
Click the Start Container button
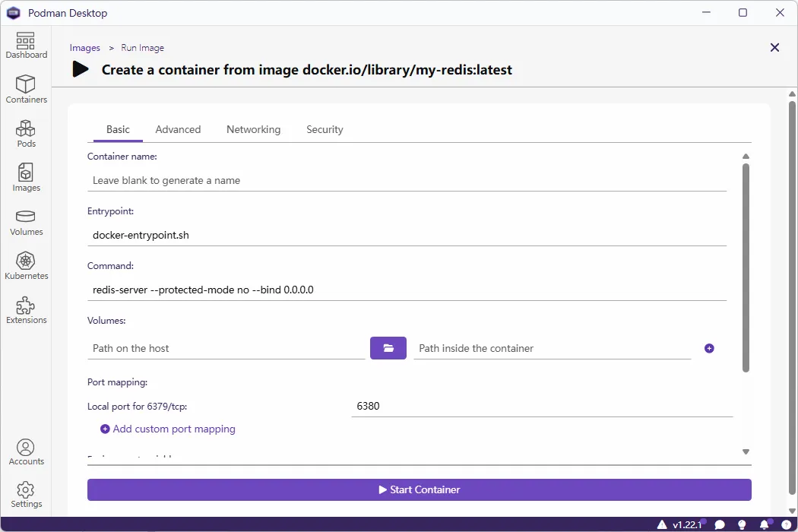pos(419,489)
